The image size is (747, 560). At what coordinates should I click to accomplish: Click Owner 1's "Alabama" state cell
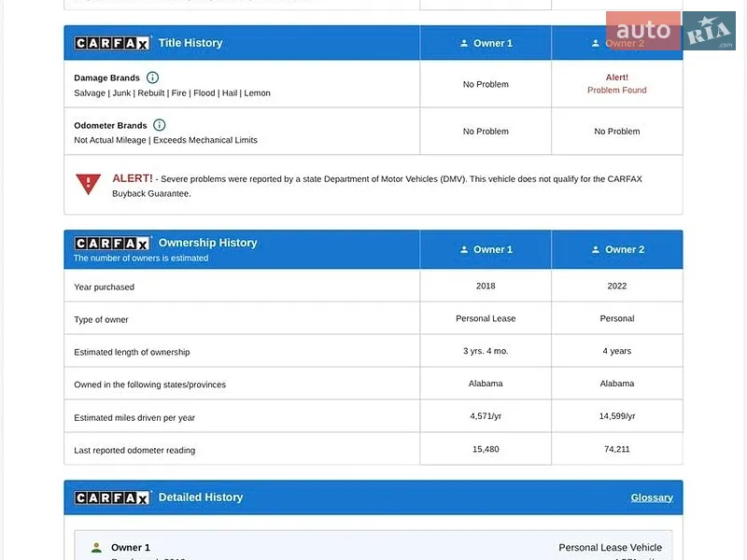coord(486,384)
